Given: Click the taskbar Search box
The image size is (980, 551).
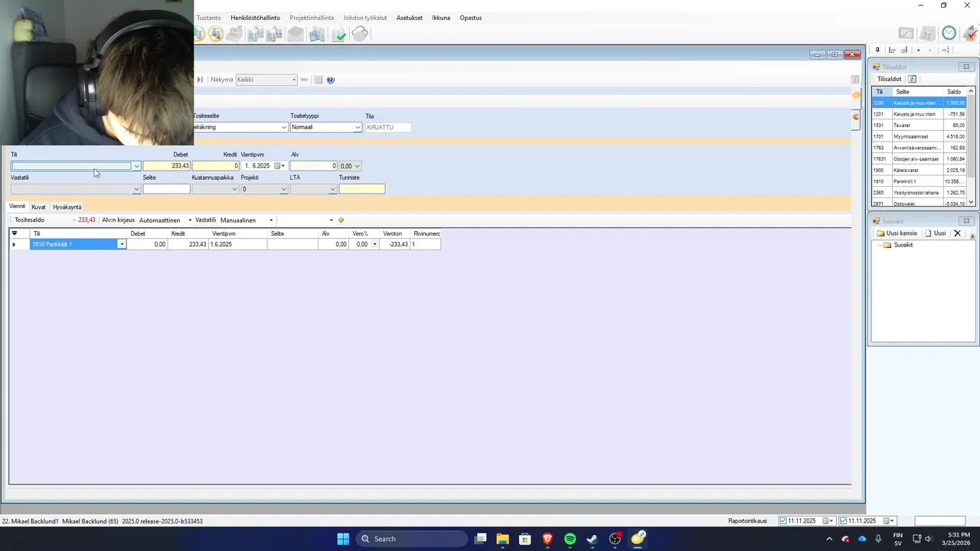Looking at the screenshot, I should click(x=412, y=539).
